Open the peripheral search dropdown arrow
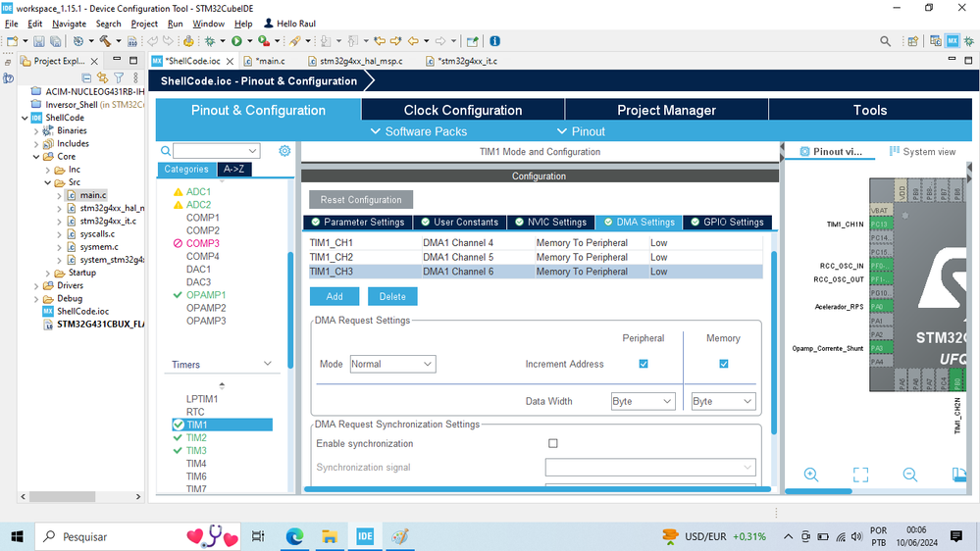This screenshot has width=980, height=551. 252,151
